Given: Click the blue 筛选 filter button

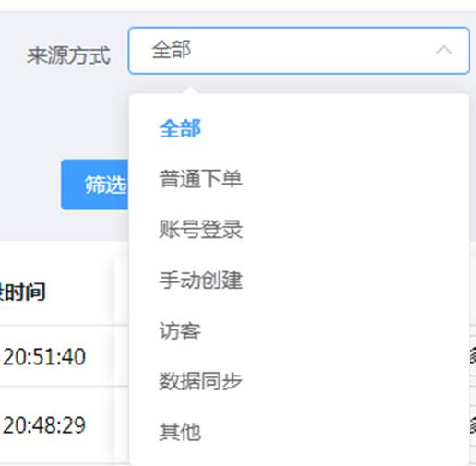Looking at the screenshot, I should 95,185.
